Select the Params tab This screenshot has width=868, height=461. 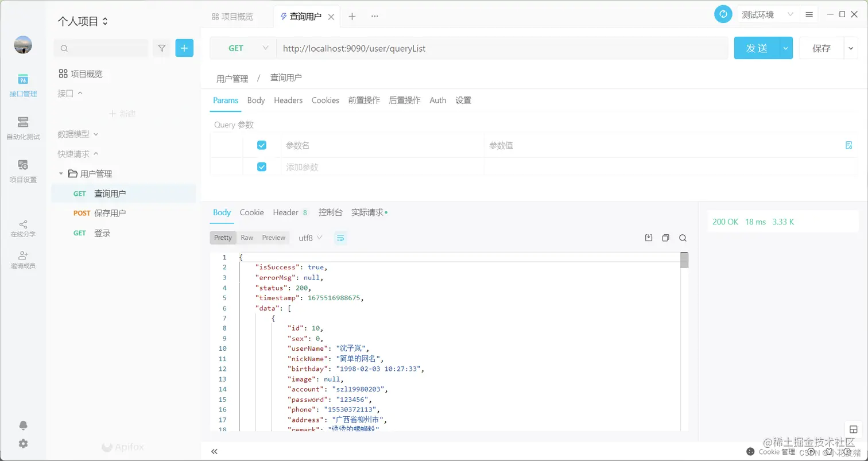[x=226, y=100]
